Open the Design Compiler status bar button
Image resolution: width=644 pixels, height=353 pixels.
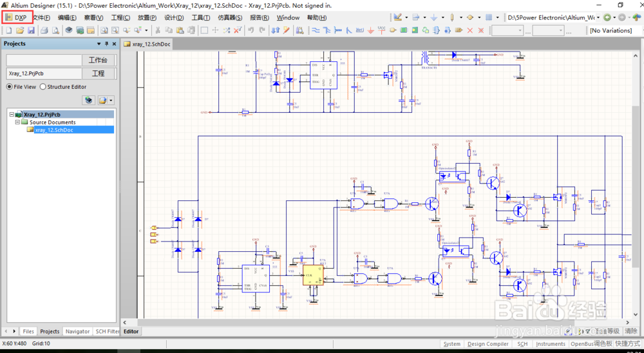tap(488, 344)
